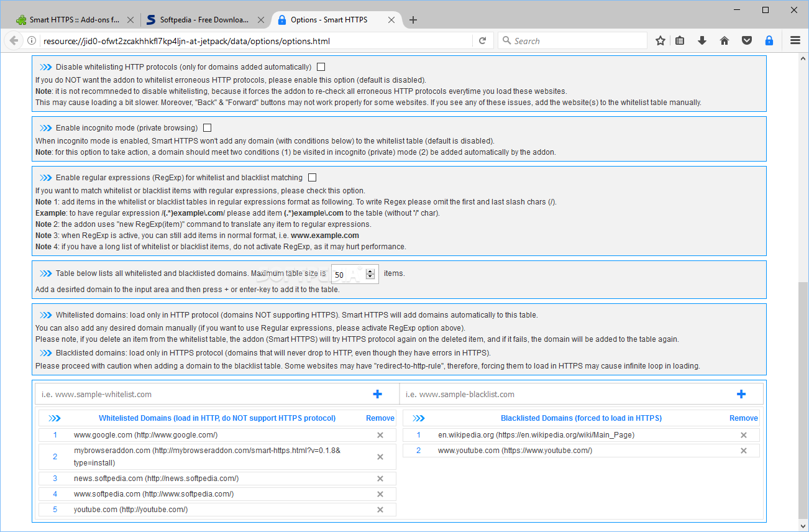Close the Options - Smart HTTPS tab

[391, 20]
